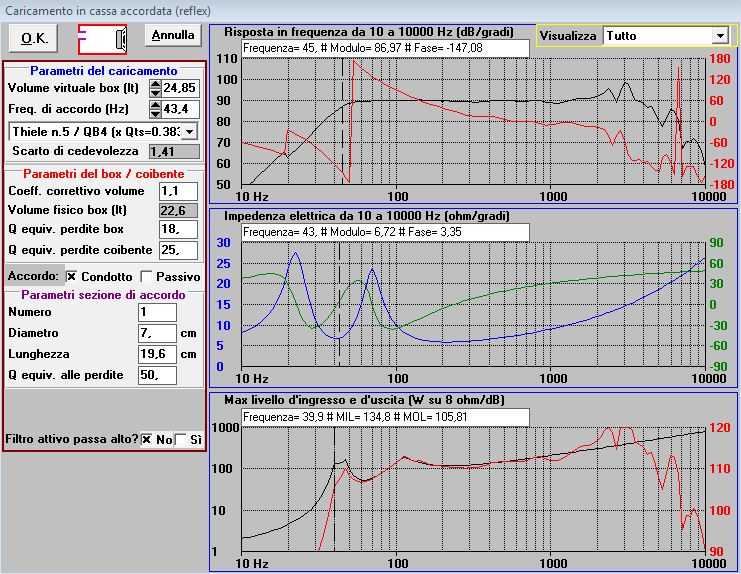
Task: Click the O.K. button
Action: (x=34, y=38)
